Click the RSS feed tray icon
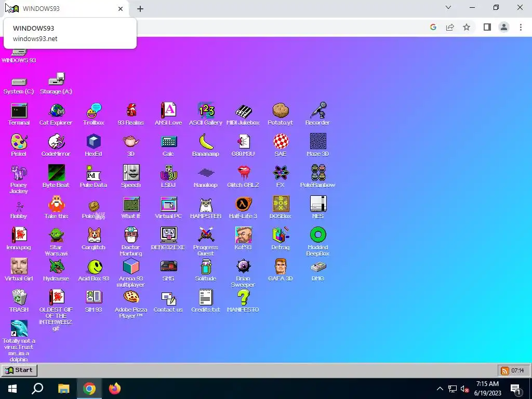 click(x=504, y=370)
